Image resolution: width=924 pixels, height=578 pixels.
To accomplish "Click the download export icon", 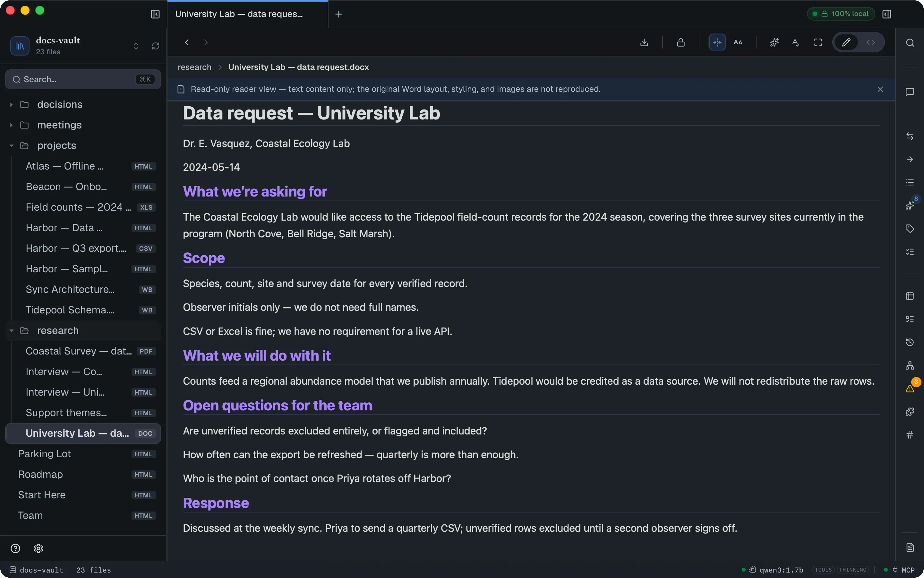I will [x=644, y=42].
